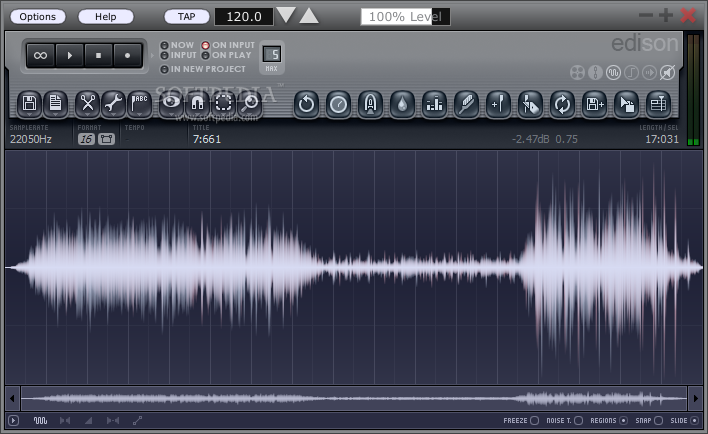
Task: Select the ON PLAY record option
Action: [x=226, y=55]
